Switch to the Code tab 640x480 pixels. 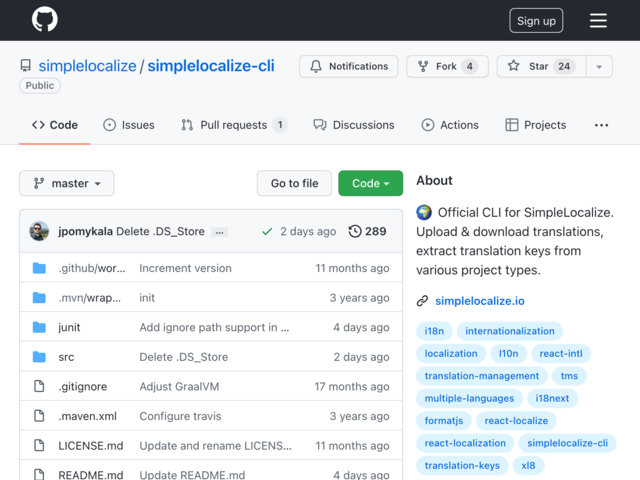click(x=55, y=125)
